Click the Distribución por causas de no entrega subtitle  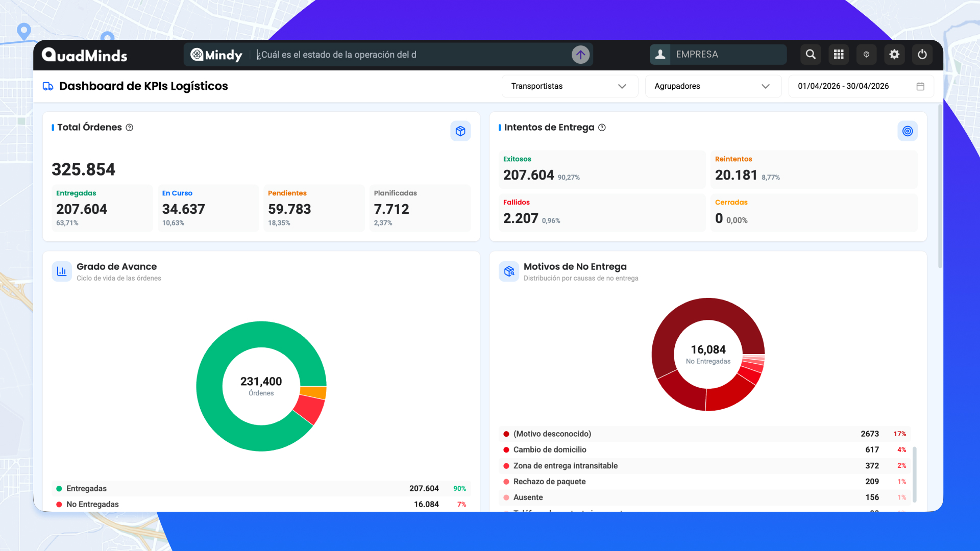coord(581,279)
